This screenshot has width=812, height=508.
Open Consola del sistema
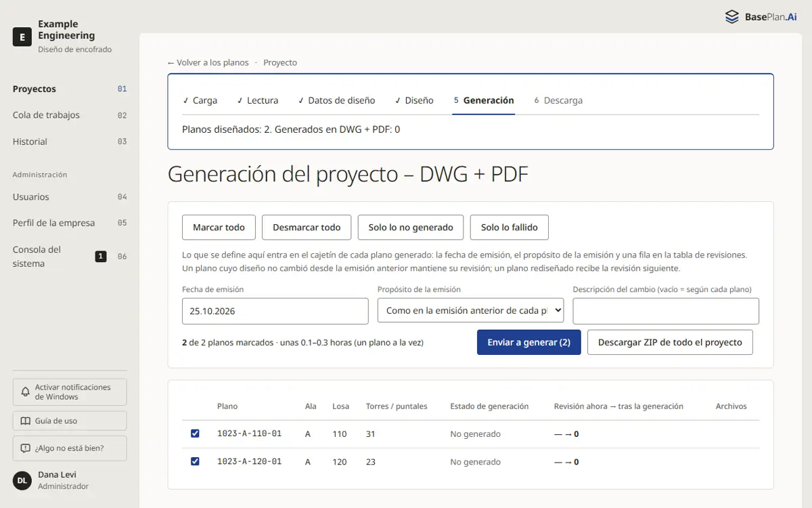pos(70,257)
